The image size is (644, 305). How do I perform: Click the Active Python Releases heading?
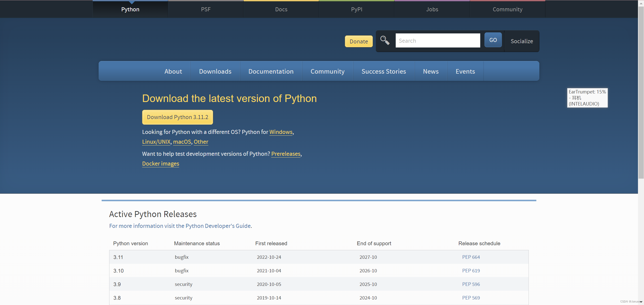(153, 214)
